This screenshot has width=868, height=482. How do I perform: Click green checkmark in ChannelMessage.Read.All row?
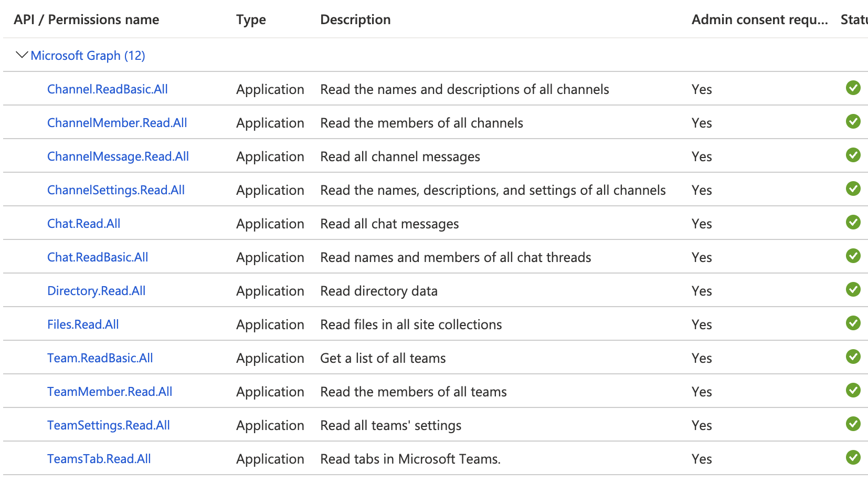tap(853, 155)
